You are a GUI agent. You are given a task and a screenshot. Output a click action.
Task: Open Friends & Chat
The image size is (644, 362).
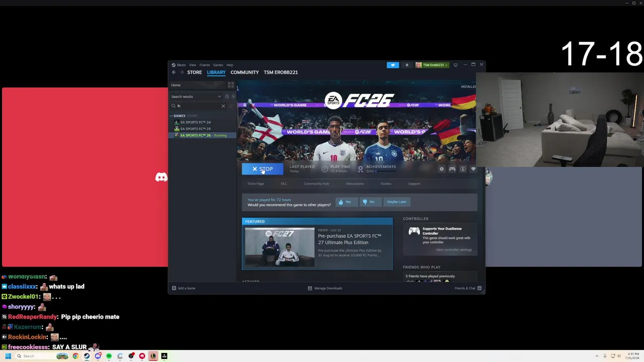pos(468,288)
